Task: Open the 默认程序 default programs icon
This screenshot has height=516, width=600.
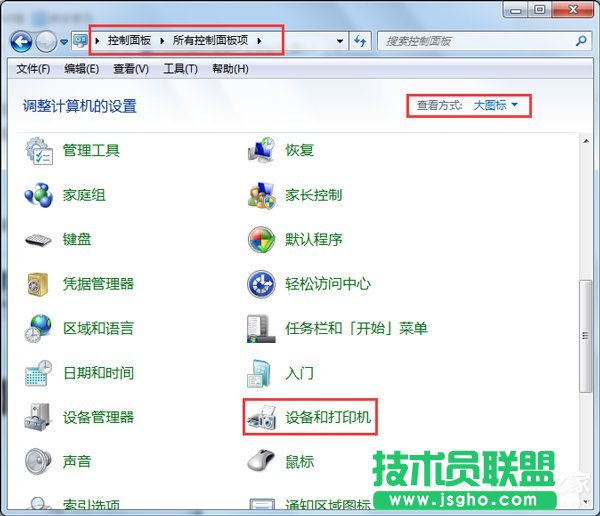Action: click(x=261, y=240)
